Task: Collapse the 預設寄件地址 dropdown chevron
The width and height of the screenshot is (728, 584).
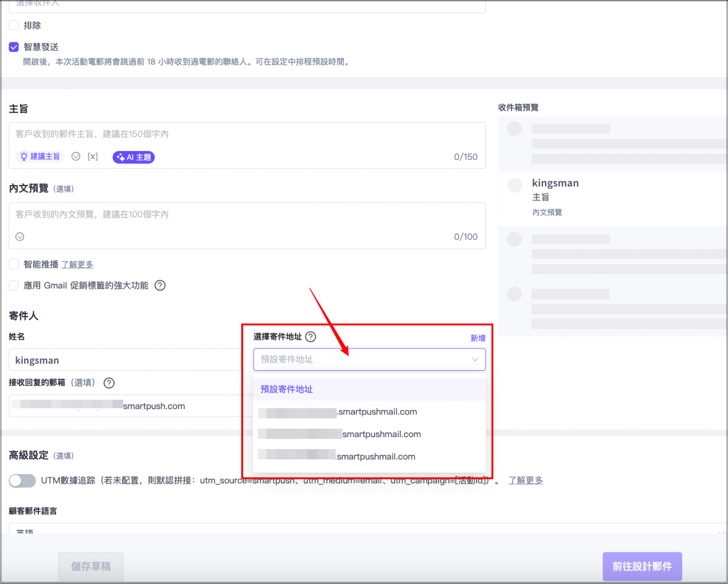Action: (x=475, y=360)
